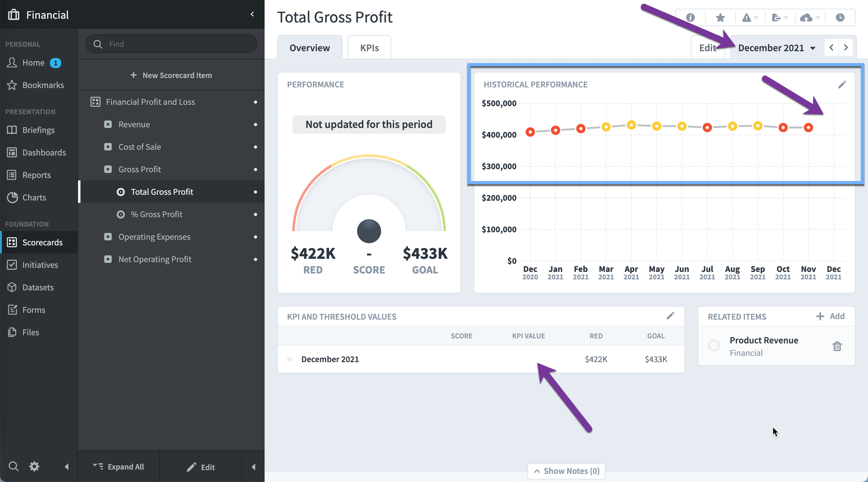Select Operating Expenses tree item

tap(171, 237)
